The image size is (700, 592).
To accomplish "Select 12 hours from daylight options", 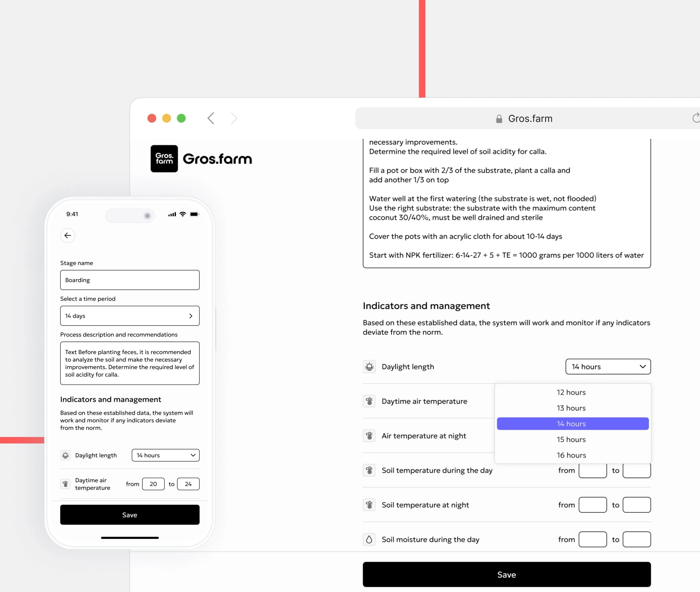I will pos(571,392).
